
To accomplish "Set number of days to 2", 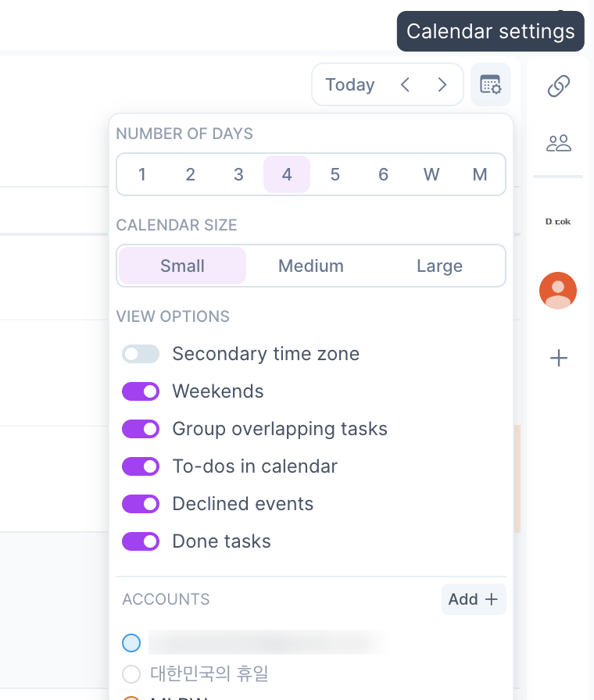I will point(190,174).
